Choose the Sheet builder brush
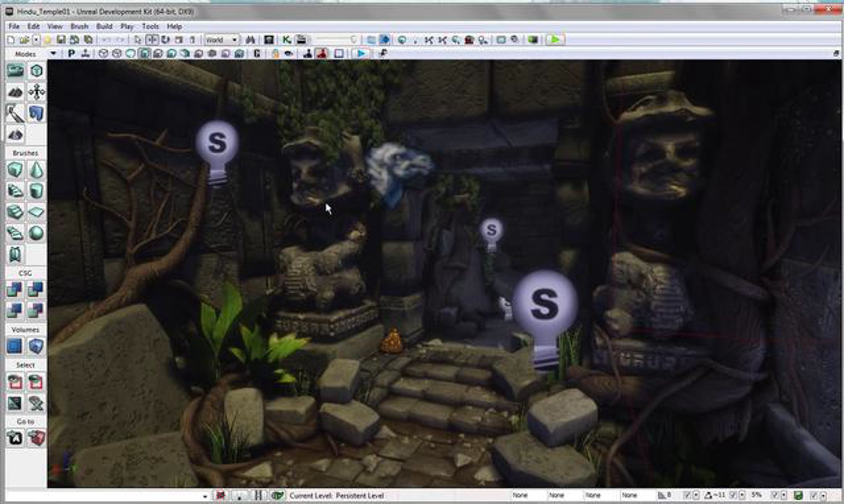The height and width of the screenshot is (504, 844). (36, 212)
